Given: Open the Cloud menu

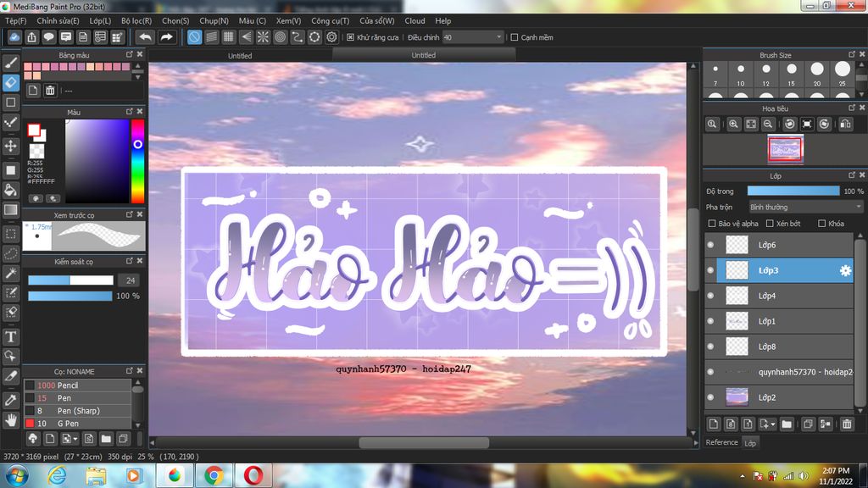Looking at the screenshot, I should pyautogui.click(x=415, y=20).
